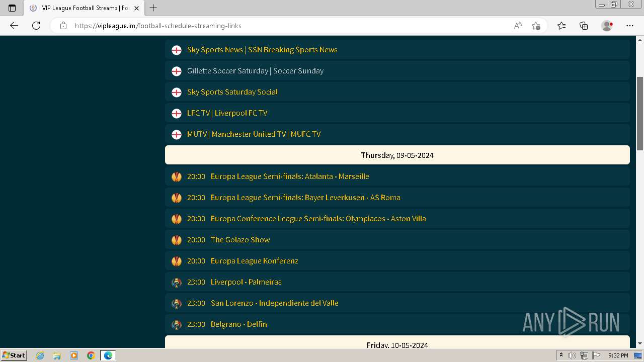
Task: Add this page to favorites
Action: point(536,26)
